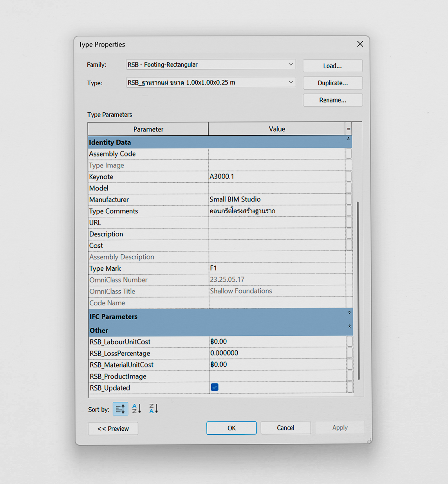This screenshot has width=448, height=484.
Task: Cancel the Type Properties dialog
Action: coord(285,427)
